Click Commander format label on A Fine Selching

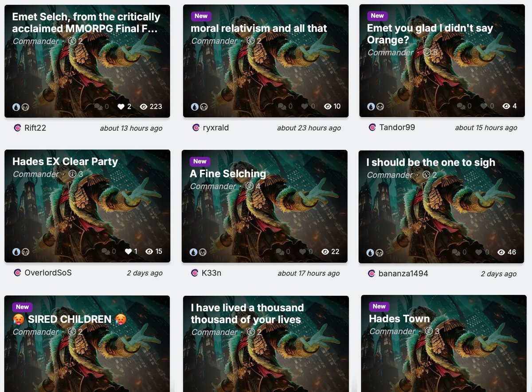(x=213, y=186)
